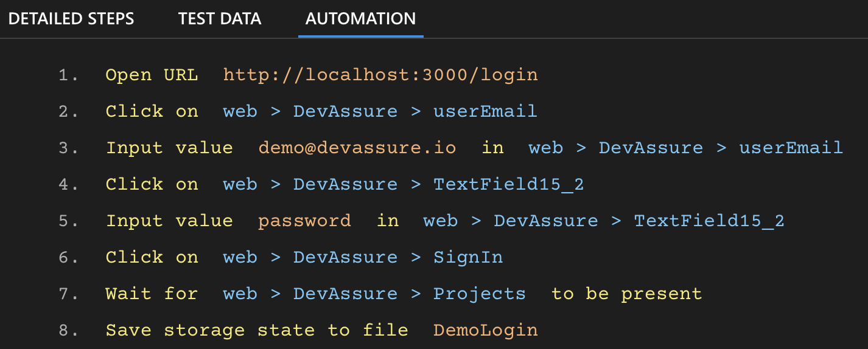Image resolution: width=868 pixels, height=349 pixels.
Task: Click step number 1.
Action: click(68, 75)
